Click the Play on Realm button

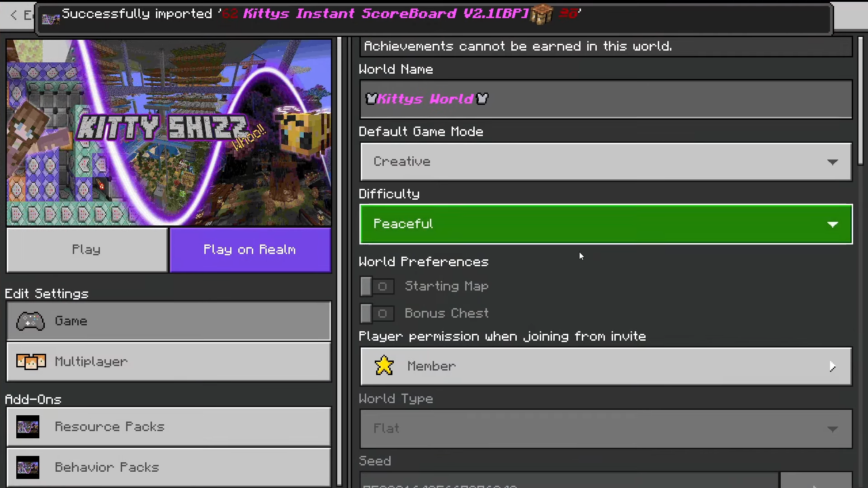pyautogui.click(x=250, y=250)
